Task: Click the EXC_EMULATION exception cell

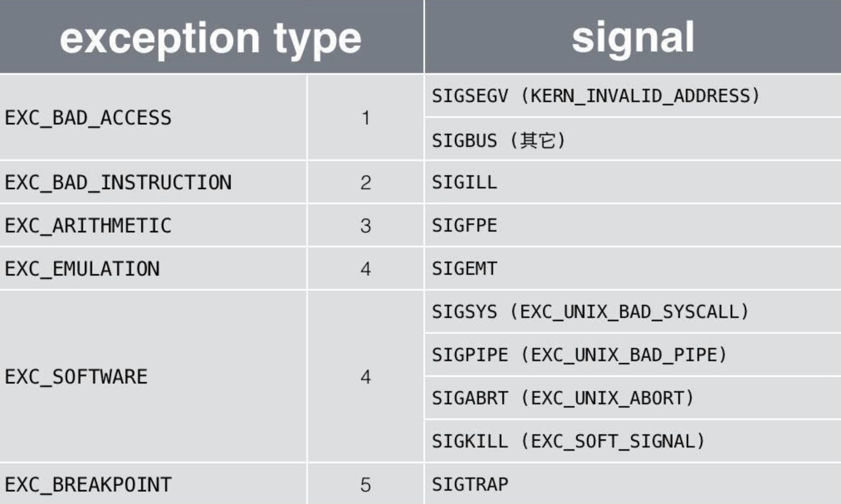Action: (x=82, y=269)
